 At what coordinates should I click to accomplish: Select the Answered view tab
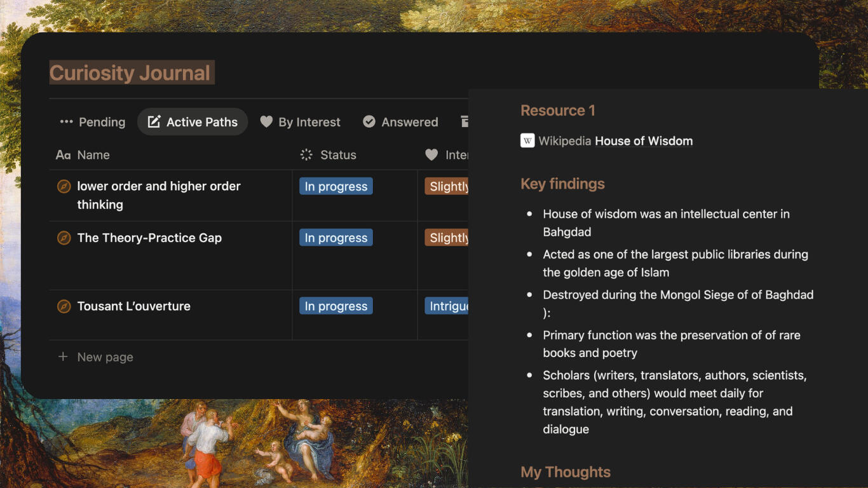(x=400, y=122)
